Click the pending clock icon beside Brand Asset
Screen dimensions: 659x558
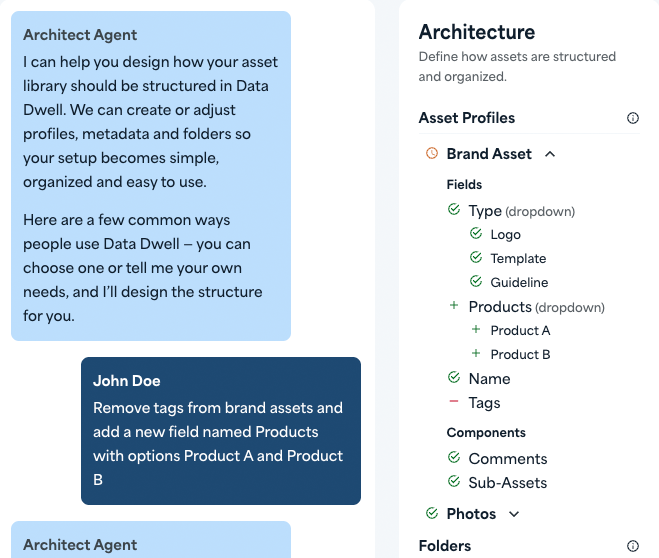click(432, 154)
